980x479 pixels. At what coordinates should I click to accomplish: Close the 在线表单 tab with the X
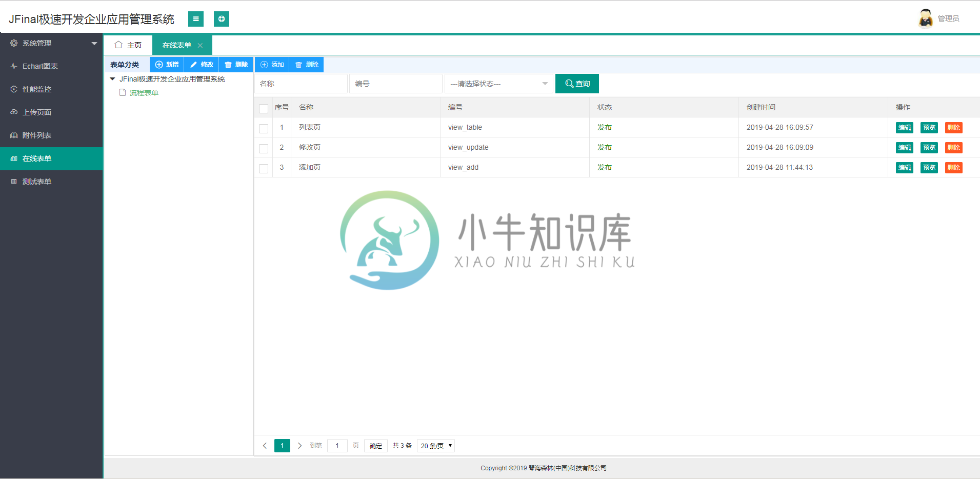pyautogui.click(x=200, y=46)
